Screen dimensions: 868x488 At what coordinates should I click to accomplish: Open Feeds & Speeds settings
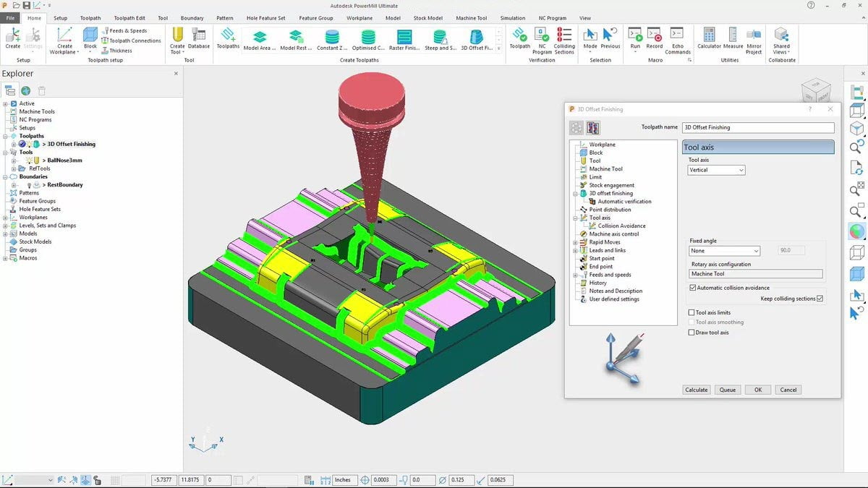tap(124, 31)
